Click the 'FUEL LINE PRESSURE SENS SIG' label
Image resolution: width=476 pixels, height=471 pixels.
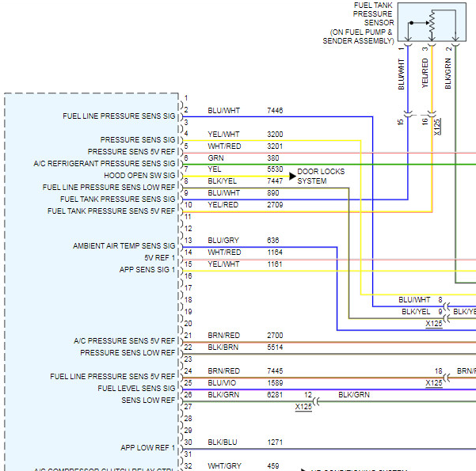(x=119, y=116)
